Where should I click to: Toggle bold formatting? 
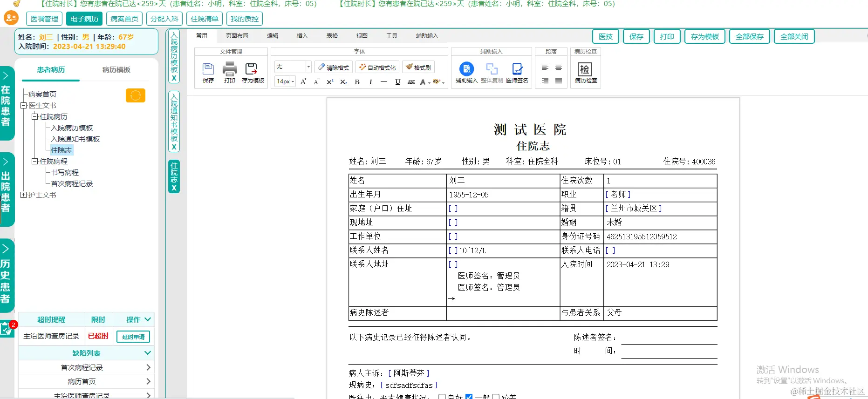pos(357,82)
